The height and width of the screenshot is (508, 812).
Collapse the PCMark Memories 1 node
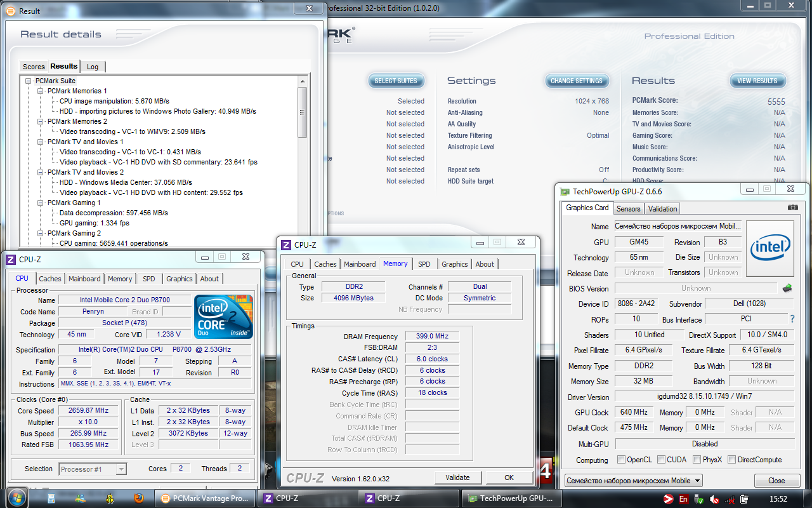coord(40,91)
